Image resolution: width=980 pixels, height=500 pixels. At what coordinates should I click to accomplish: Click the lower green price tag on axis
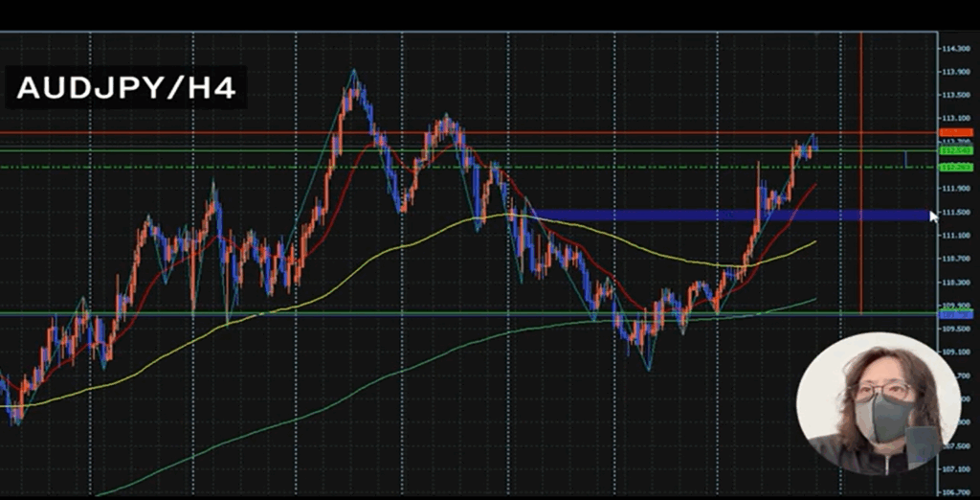pyautogui.click(x=956, y=168)
